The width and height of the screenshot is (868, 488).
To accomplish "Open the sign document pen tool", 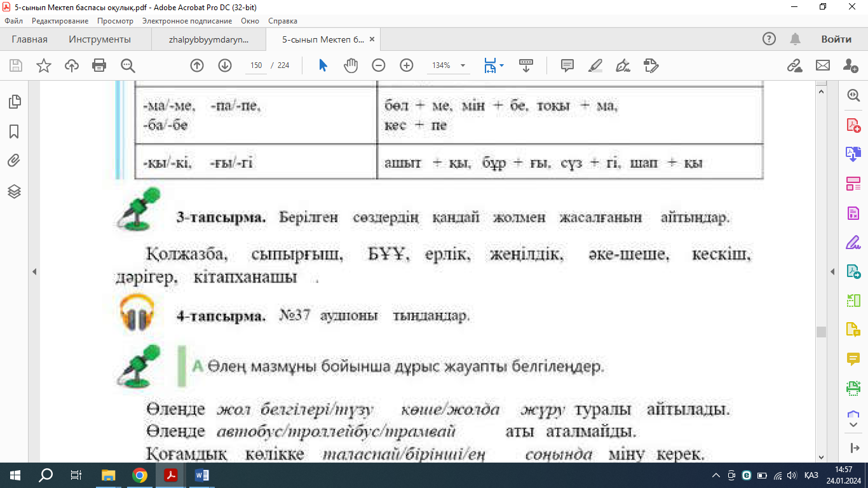I will [x=623, y=65].
